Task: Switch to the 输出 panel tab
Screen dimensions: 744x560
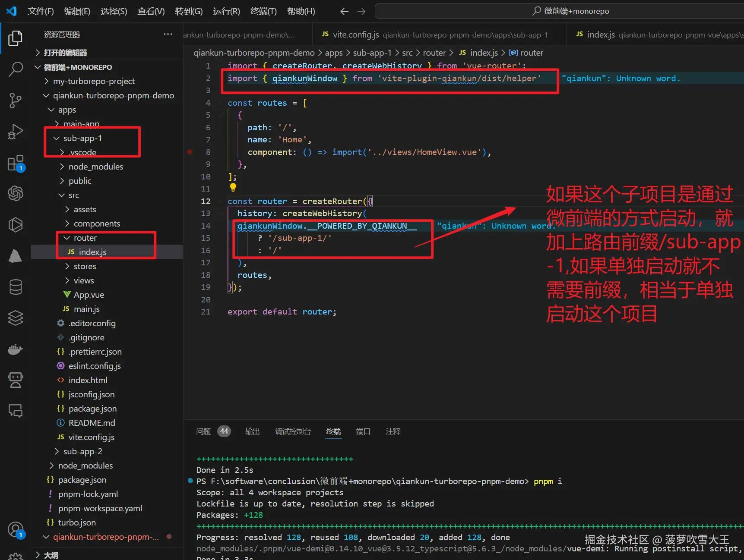Action: pyautogui.click(x=252, y=431)
